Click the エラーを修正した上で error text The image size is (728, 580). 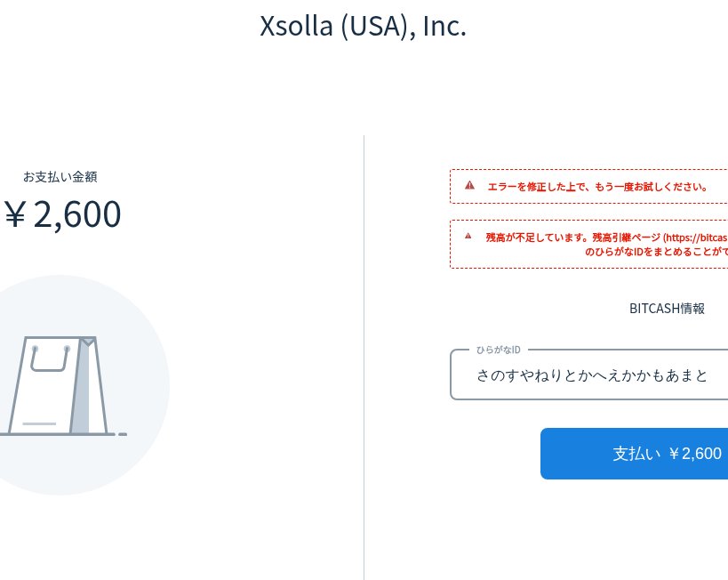click(597, 187)
